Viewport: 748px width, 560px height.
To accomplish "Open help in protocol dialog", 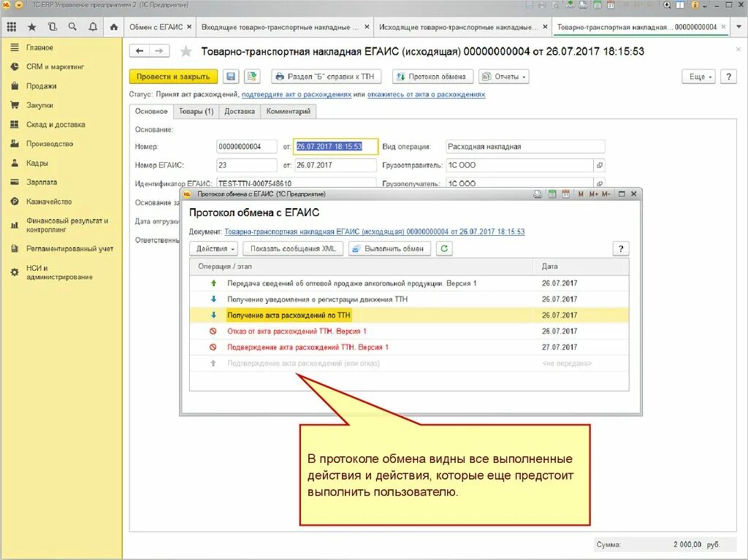I will [x=621, y=248].
